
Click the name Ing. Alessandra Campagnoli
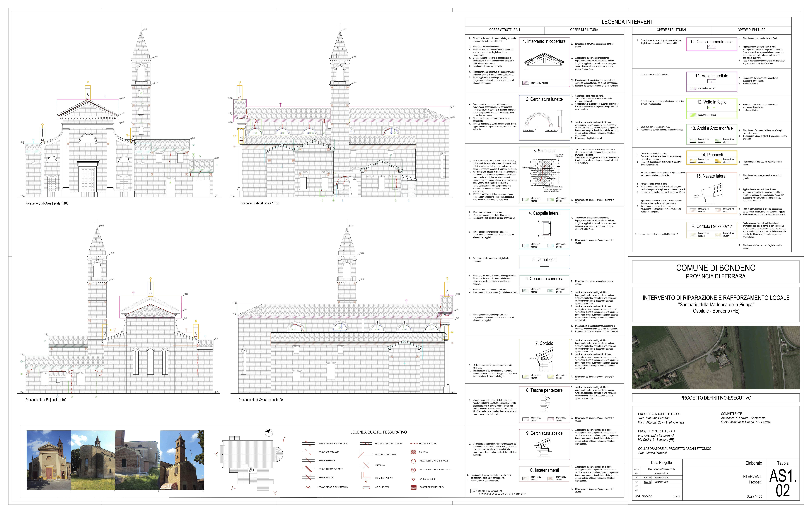[656, 436]
